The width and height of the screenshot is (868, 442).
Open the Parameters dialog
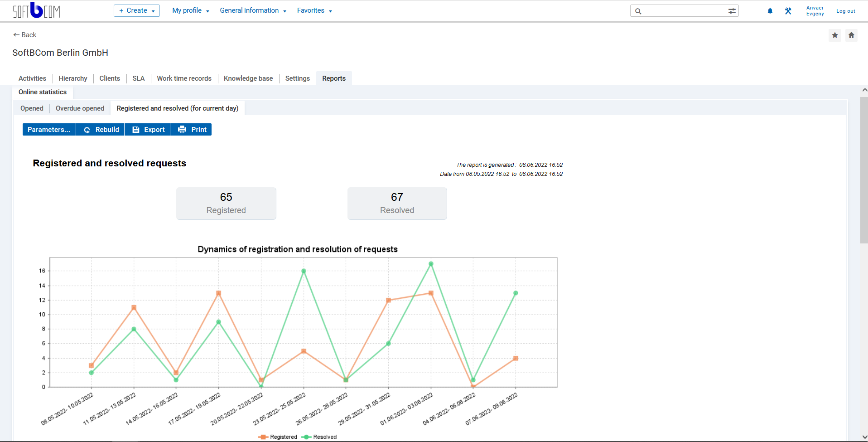(48, 129)
